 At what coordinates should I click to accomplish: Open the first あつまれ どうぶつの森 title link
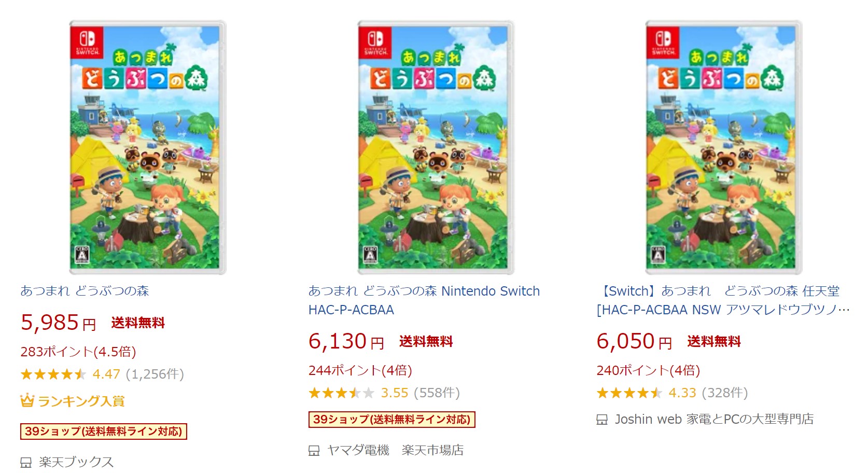click(x=85, y=291)
